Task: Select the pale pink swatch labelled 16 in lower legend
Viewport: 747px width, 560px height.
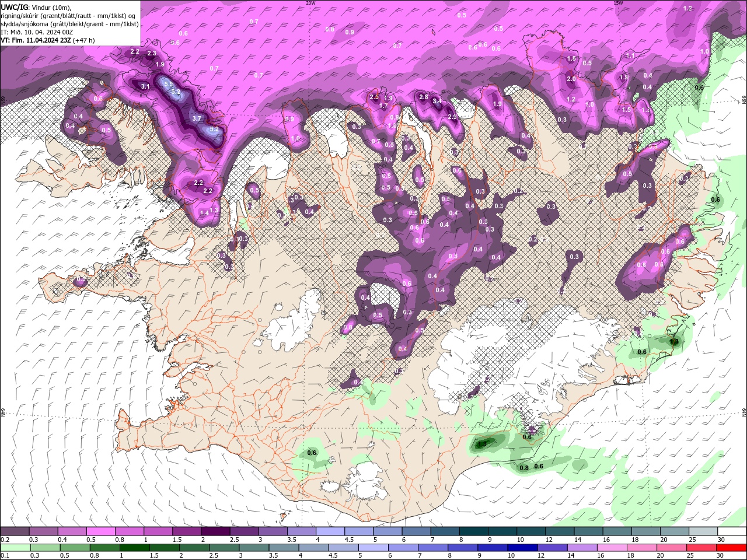Action: (612, 547)
